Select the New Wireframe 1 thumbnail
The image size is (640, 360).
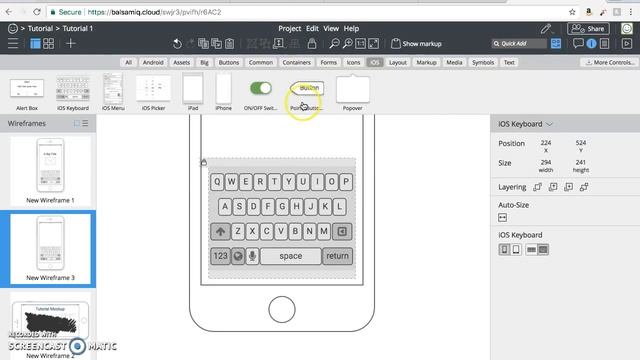tap(50, 170)
